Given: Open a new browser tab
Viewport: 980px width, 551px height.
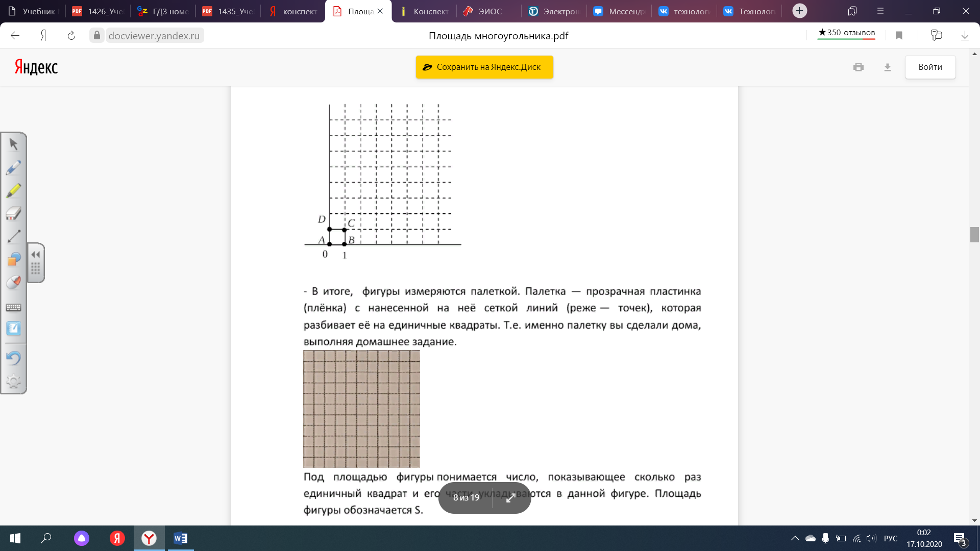Looking at the screenshot, I should pos(799,11).
